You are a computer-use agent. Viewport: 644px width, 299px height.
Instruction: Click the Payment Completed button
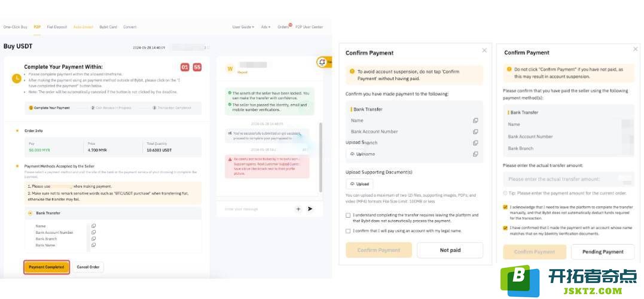[47, 267]
